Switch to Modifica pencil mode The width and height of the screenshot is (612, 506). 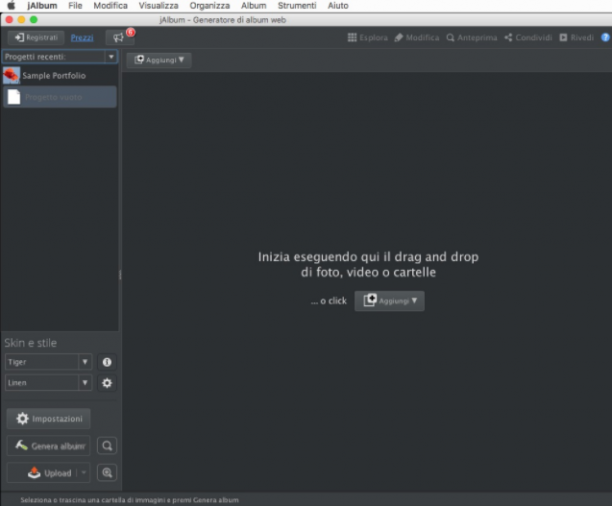click(416, 37)
